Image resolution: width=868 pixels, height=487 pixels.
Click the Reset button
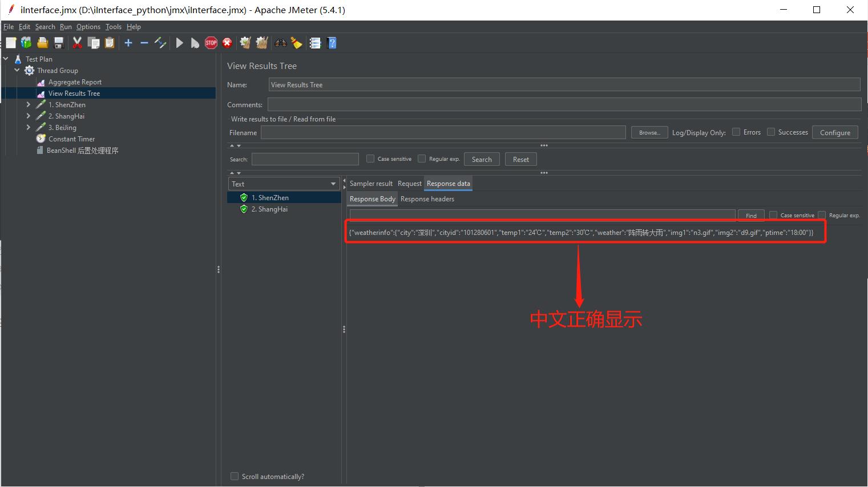click(521, 159)
